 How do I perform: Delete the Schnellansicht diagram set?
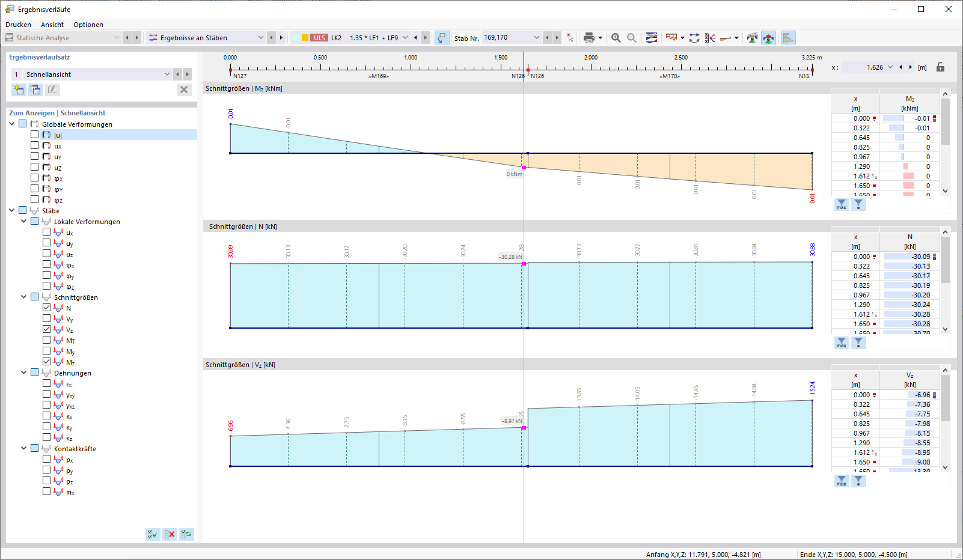pos(184,90)
